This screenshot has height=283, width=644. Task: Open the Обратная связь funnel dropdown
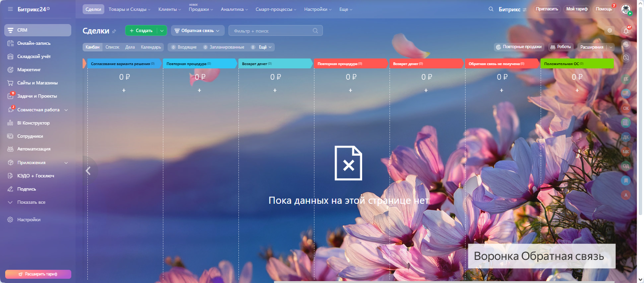point(197,31)
